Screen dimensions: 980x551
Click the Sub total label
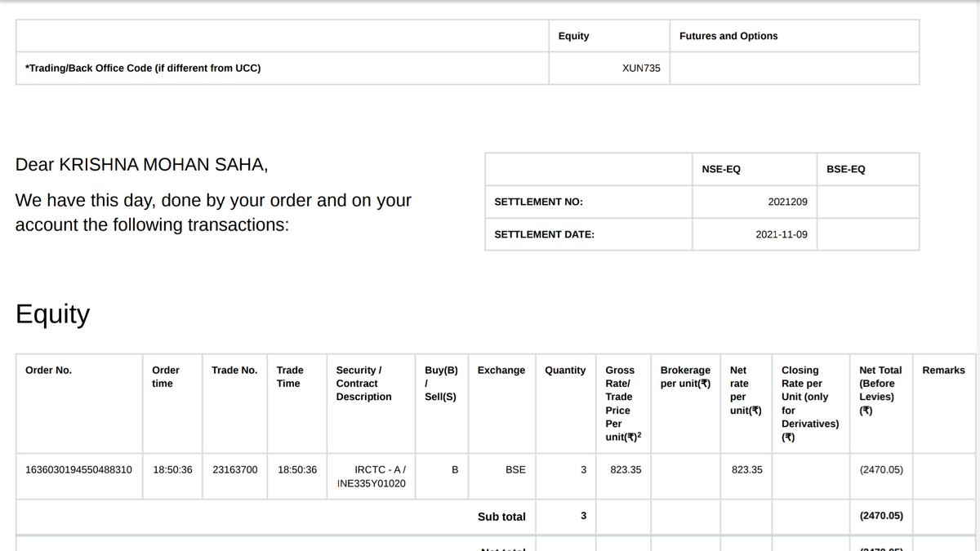[x=501, y=517]
